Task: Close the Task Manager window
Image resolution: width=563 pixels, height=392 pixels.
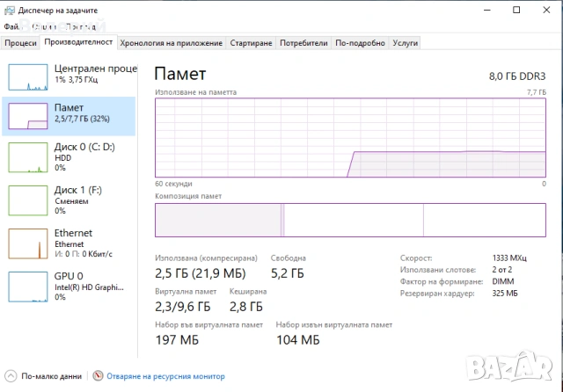Action: [x=546, y=10]
